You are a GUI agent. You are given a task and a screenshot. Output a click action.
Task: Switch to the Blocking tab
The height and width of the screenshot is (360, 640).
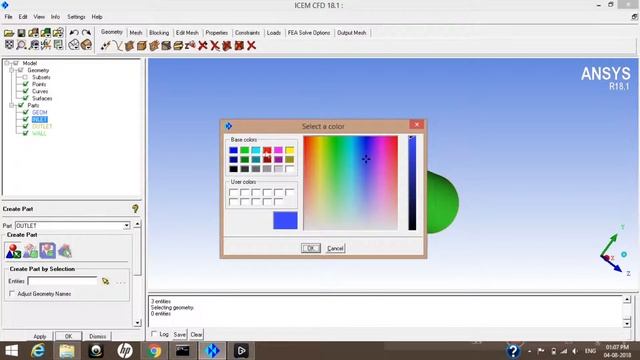[x=159, y=33]
